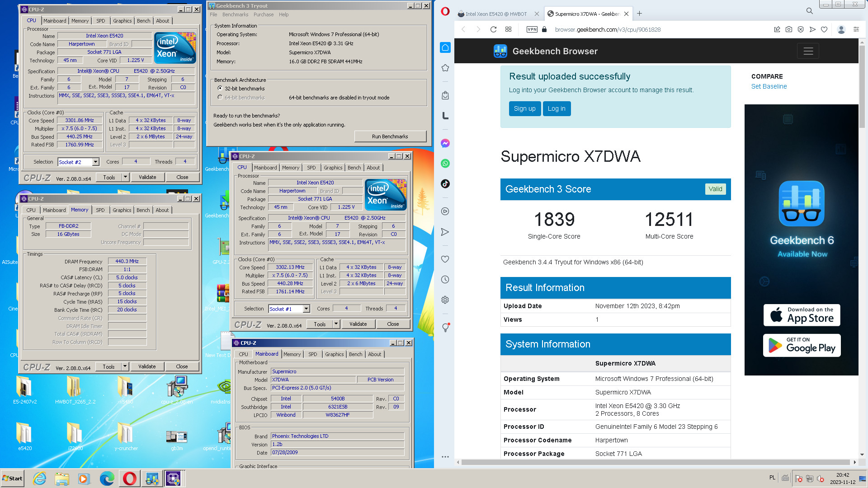868x488 pixels.
Task: Switch to SPD tab in CPU-Z Memory window
Action: coord(100,210)
